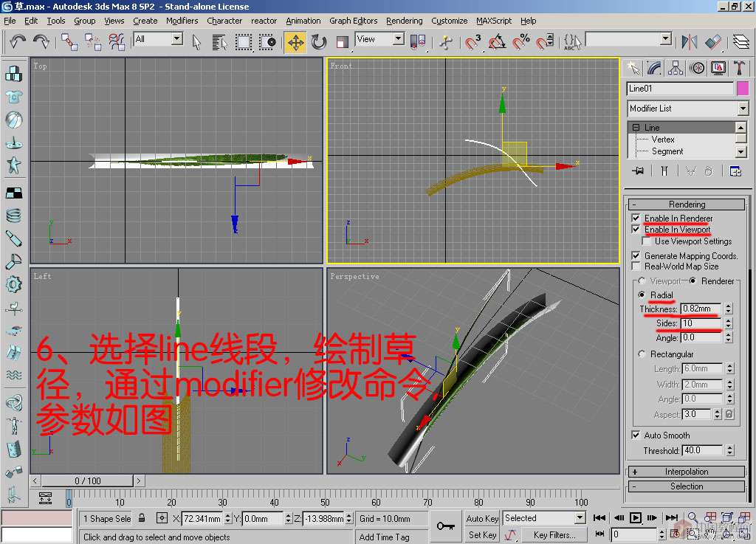The width and height of the screenshot is (756, 544).
Task: Click the Set Key button
Action: [482, 535]
